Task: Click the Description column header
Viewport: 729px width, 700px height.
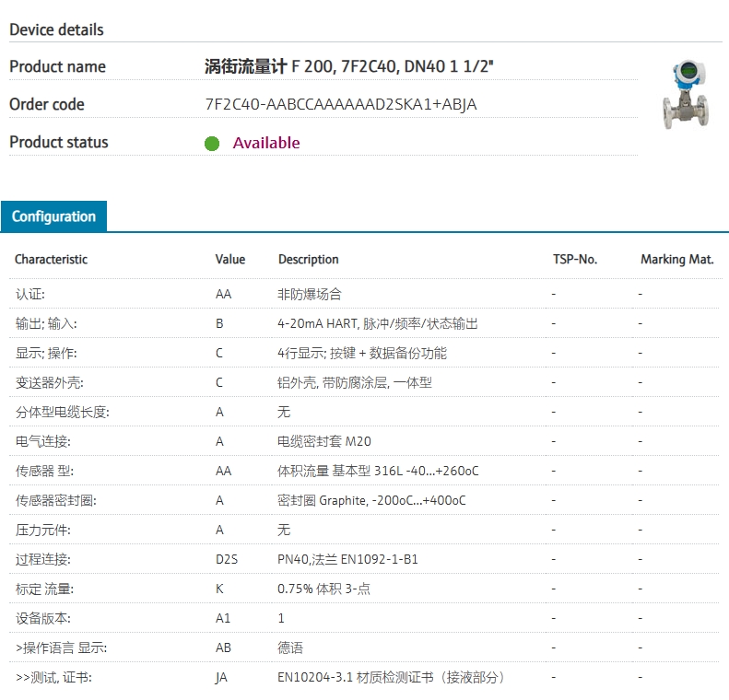Action: click(308, 259)
